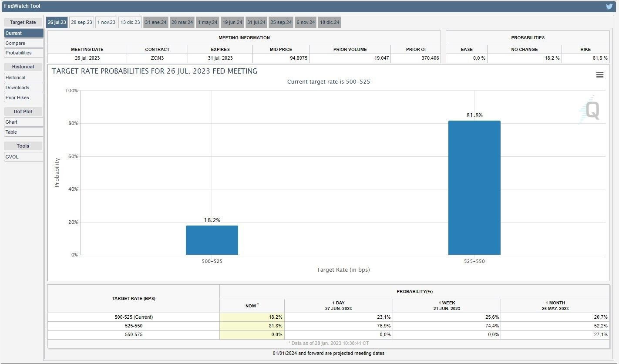Click the 26 jul. 2023 meeting date cell
The image size is (619, 364).
87,58
